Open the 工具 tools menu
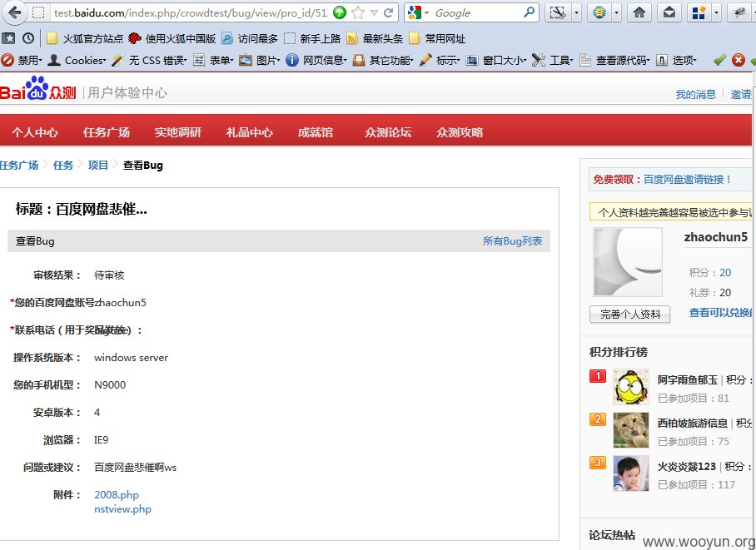The width and height of the screenshot is (756, 550). coord(553,60)
